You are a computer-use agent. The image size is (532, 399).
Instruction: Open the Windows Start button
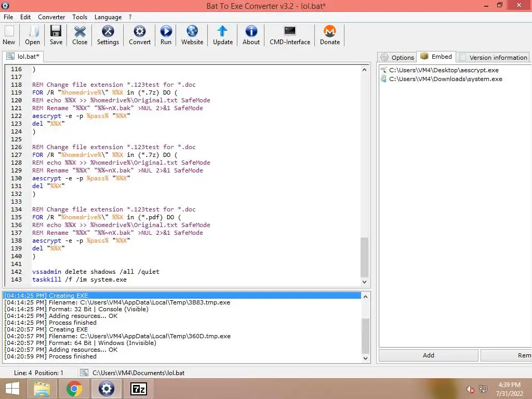click(12, 389)
